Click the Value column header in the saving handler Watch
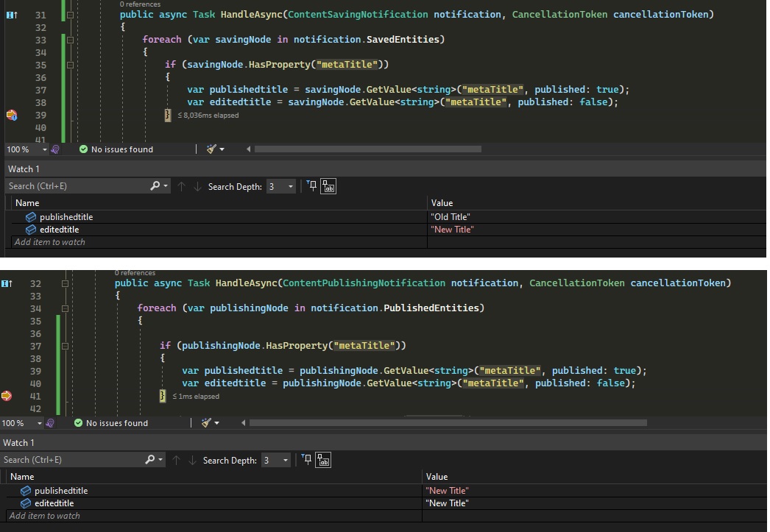Screen dimensions: 770x532 596,203
